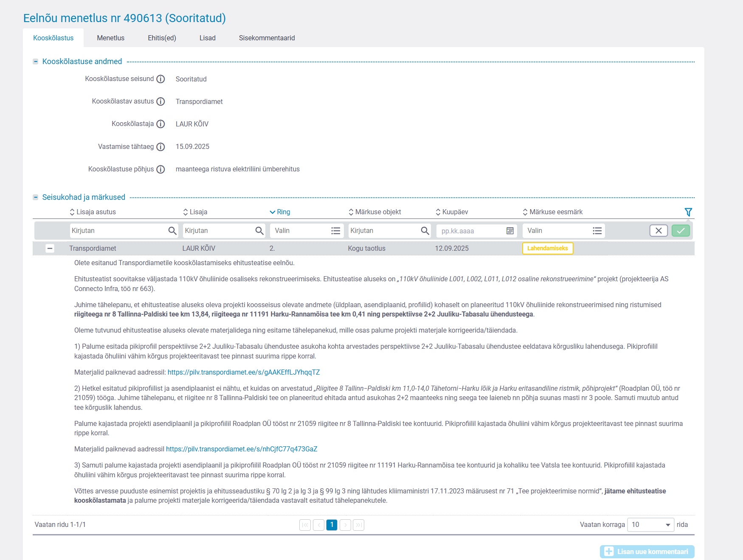Click Lisan uue kommentaari button

647,552
